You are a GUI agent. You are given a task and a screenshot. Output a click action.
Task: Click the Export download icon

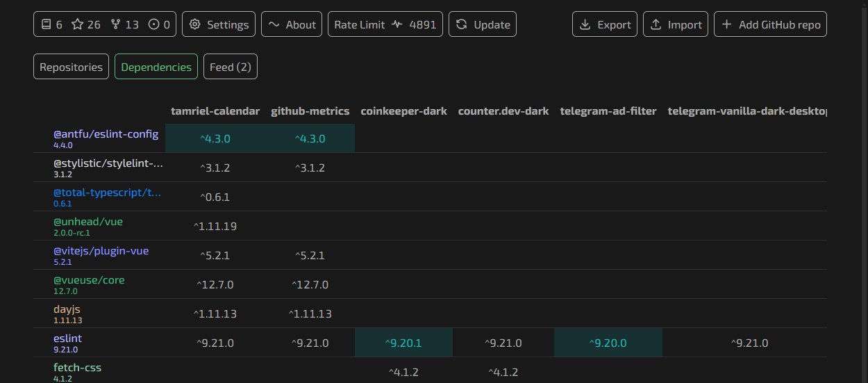(x=585, y=24)
